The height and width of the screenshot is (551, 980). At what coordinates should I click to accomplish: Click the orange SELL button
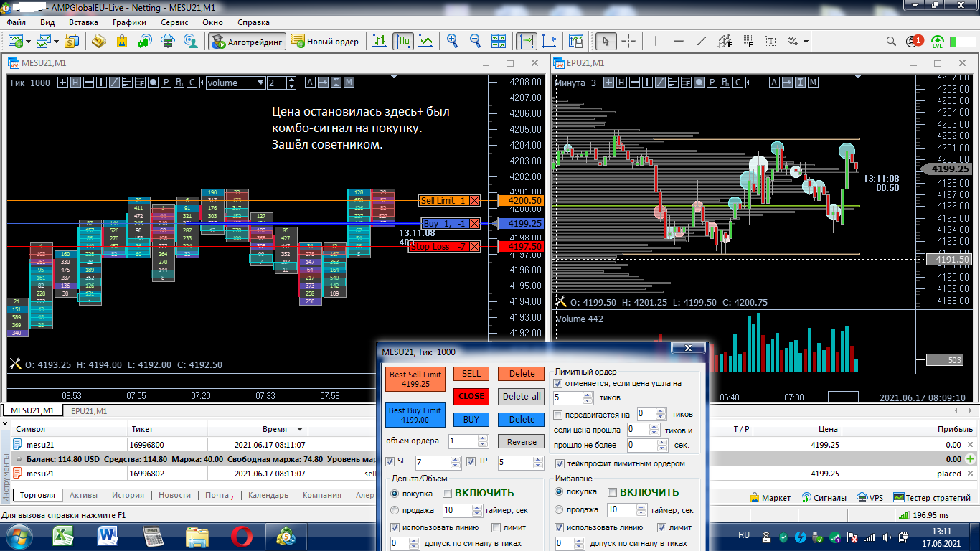[x=471, y=373]
